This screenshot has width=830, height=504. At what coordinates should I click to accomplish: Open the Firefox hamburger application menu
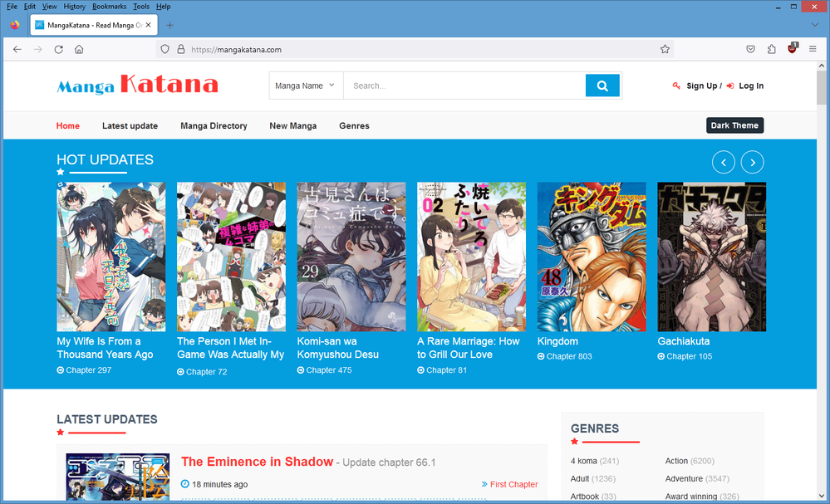click(813, 49)
